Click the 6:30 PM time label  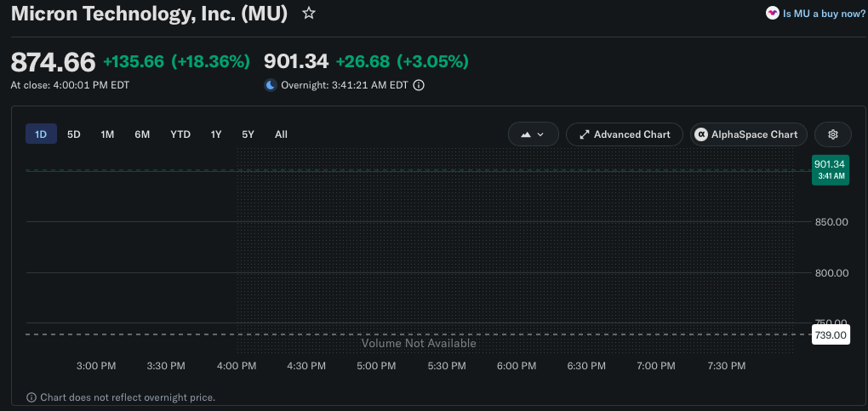point(585,366)
